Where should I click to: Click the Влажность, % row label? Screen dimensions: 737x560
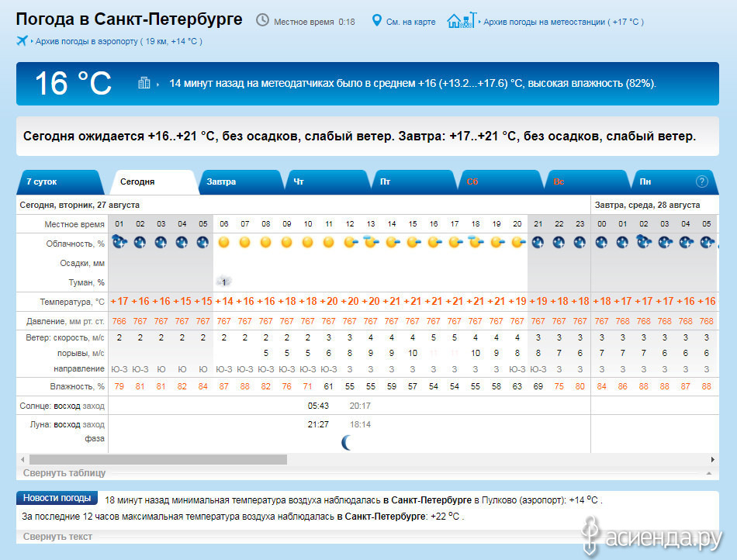(77, 386)
